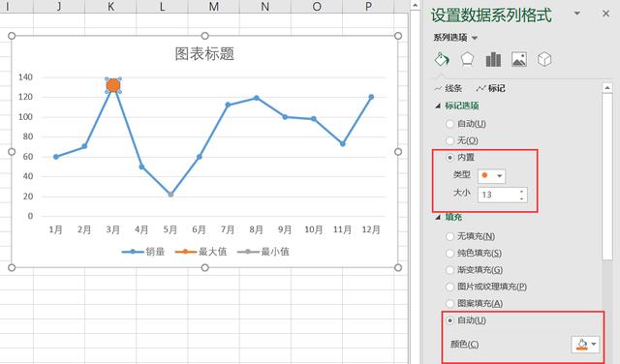Open the 颜色(C) fill color picker
This screenshot has width=620, height=364.
point(585,345)
